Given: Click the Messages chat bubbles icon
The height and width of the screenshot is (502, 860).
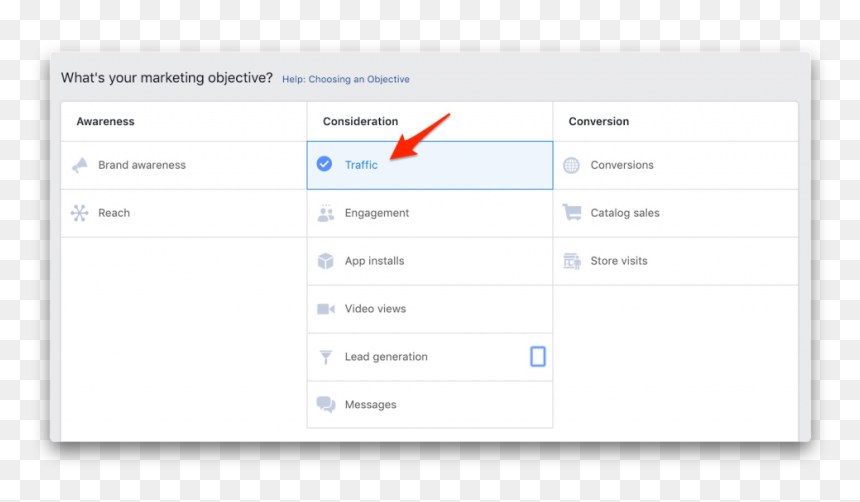Looking at the screenshot, I should click(x=326, y=404).
